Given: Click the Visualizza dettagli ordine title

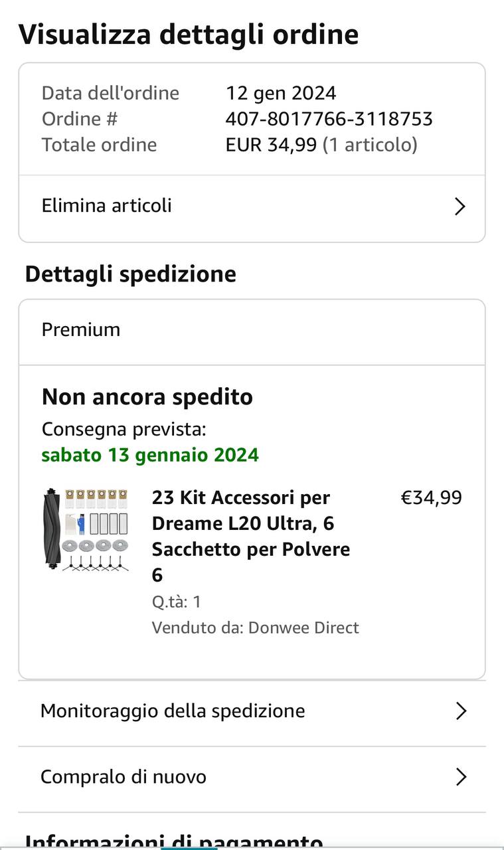Looking at the screenshot, I should [x=189, y=35].
